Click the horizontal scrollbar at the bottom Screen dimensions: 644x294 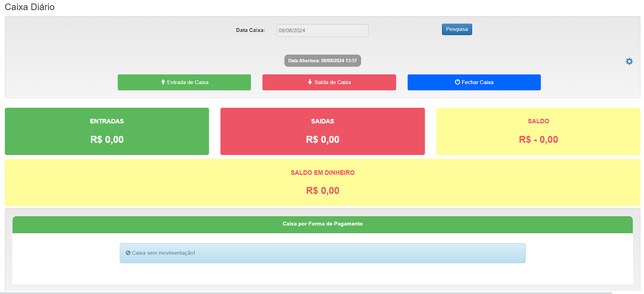[306, 293]
